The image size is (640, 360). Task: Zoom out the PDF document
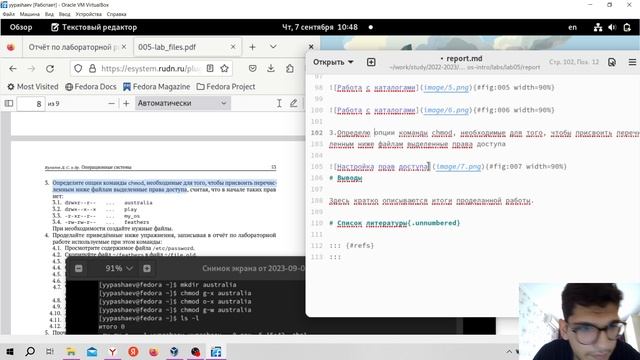click(x=111, y=103)
